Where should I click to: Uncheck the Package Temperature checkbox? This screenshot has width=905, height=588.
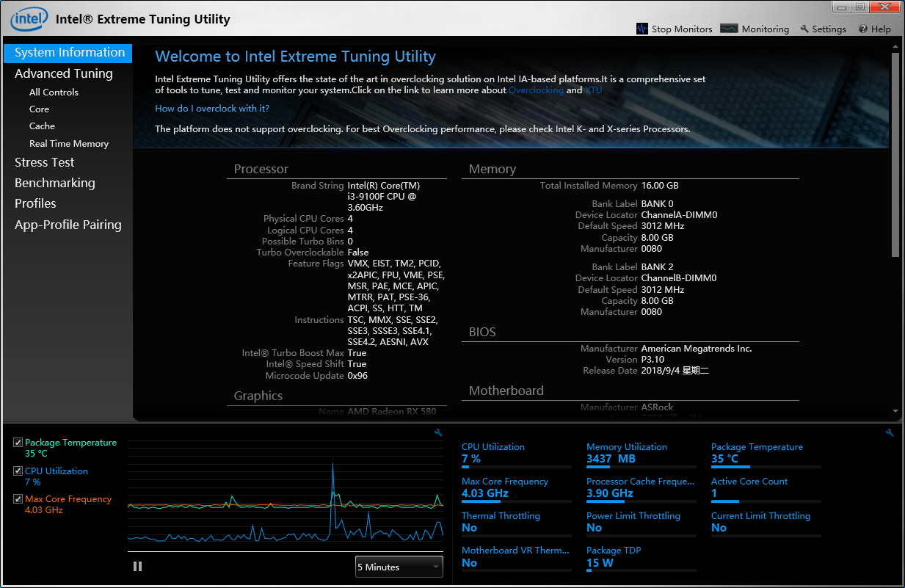[18, 443]
